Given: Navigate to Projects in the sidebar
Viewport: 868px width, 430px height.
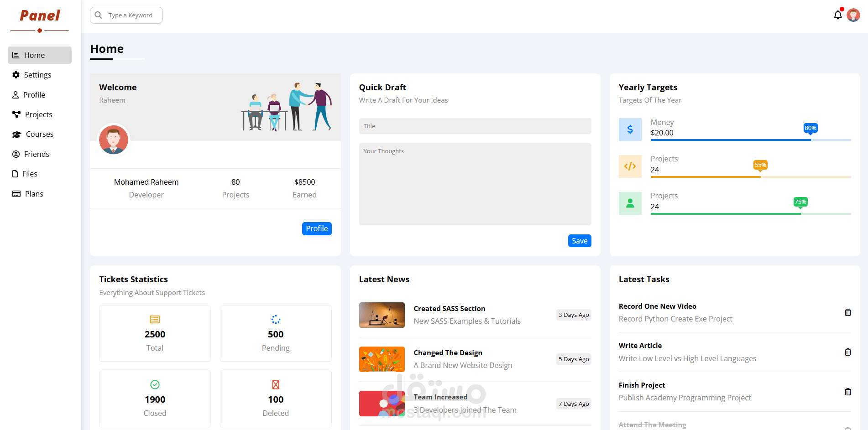Looking at the screenshot, I should coord(40,114).
